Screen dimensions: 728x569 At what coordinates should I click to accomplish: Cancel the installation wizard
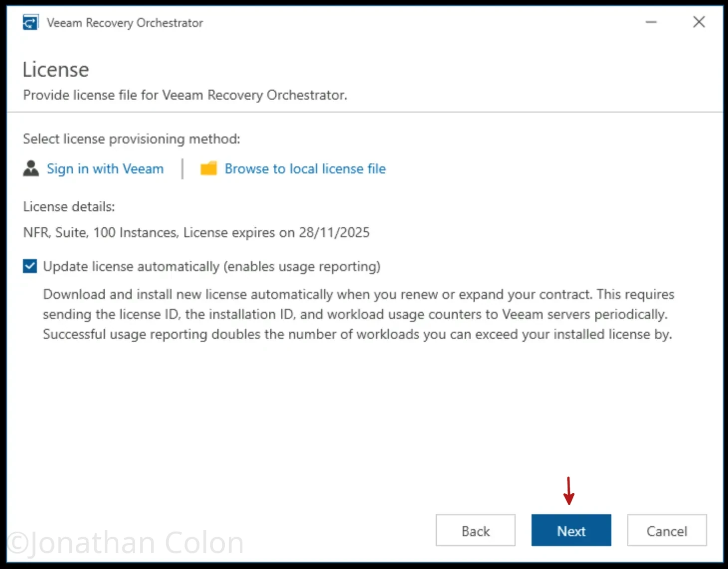pos(667,531)
